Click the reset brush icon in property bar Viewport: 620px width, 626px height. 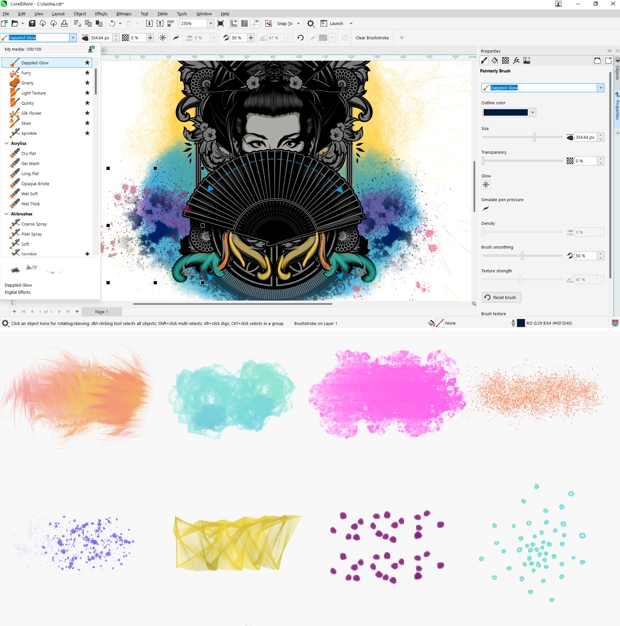(x=301, y=38)
